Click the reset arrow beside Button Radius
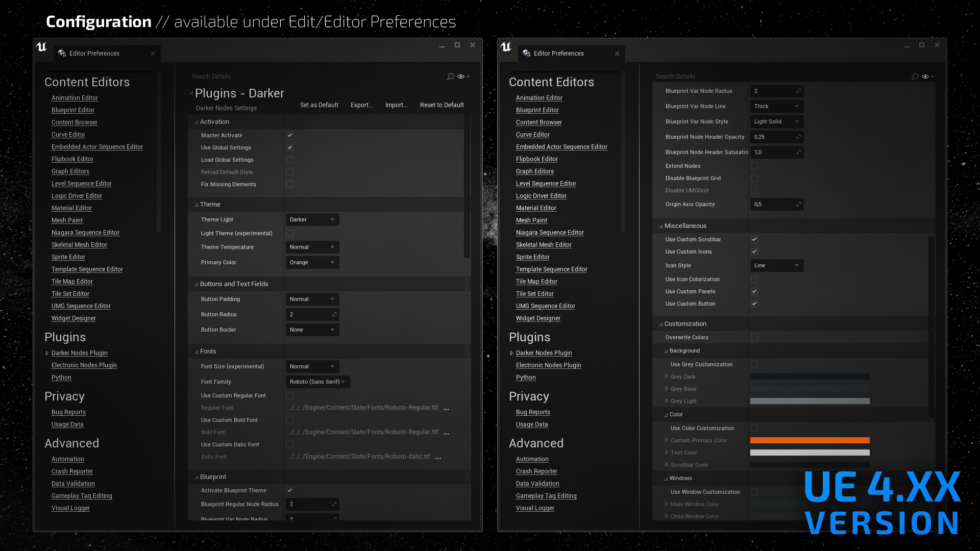 pos(334,314)
